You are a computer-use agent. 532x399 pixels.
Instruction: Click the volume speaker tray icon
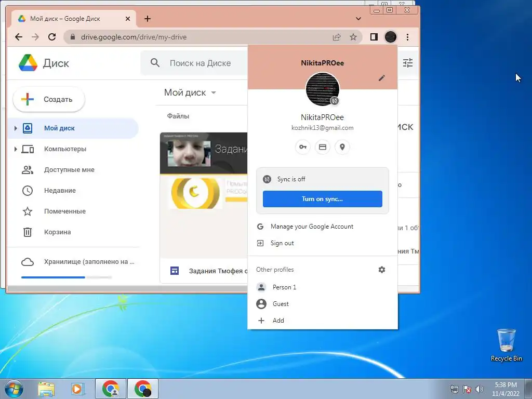point(479,389)
